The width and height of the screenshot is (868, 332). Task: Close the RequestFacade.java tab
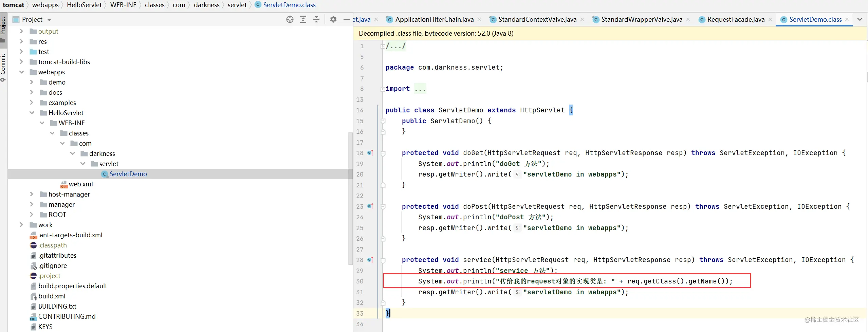[x=770, y=19]
